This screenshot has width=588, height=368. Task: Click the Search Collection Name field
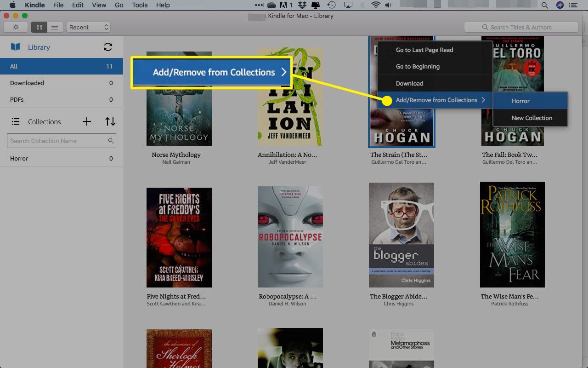(62, 141)
